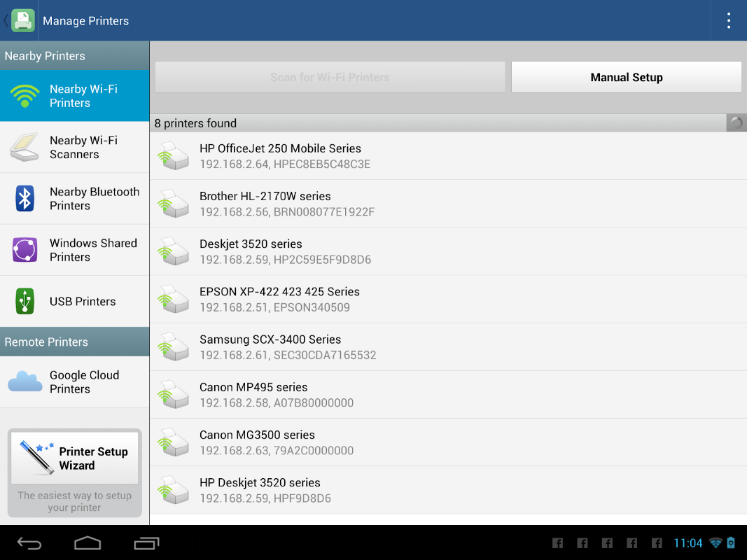The image size is (747, 560).
Task: Click printer icon beside Samsung SCX-3400
Action: tap(174, 347)
